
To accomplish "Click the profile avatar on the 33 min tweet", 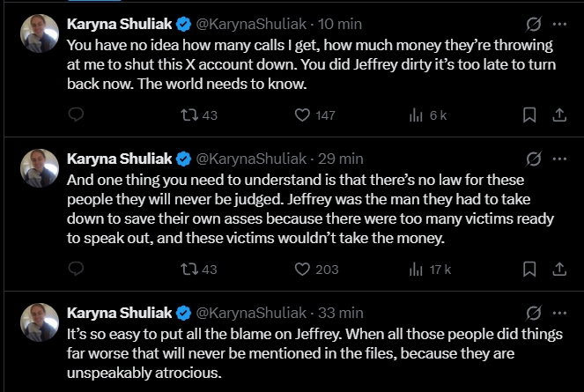I will coord(40,321).
